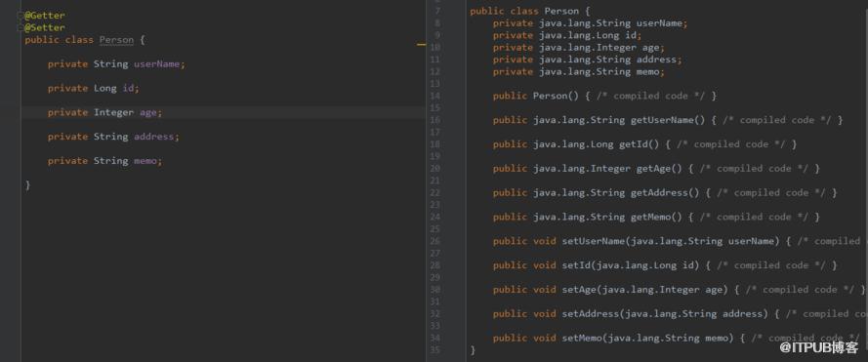Screen dimensions: 868x362
Task: Click the @Setter annotation text
Action: (45, 27)
